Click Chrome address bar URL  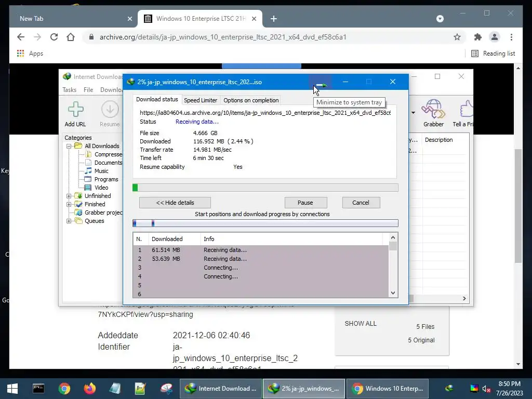(222, 37)
